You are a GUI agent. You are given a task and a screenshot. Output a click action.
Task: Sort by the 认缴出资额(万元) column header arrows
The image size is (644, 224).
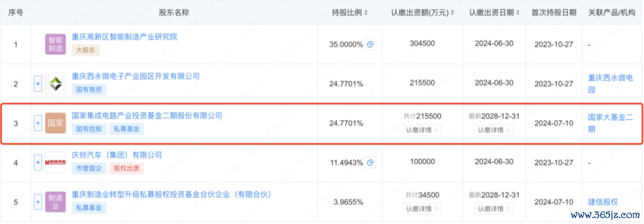453,13
